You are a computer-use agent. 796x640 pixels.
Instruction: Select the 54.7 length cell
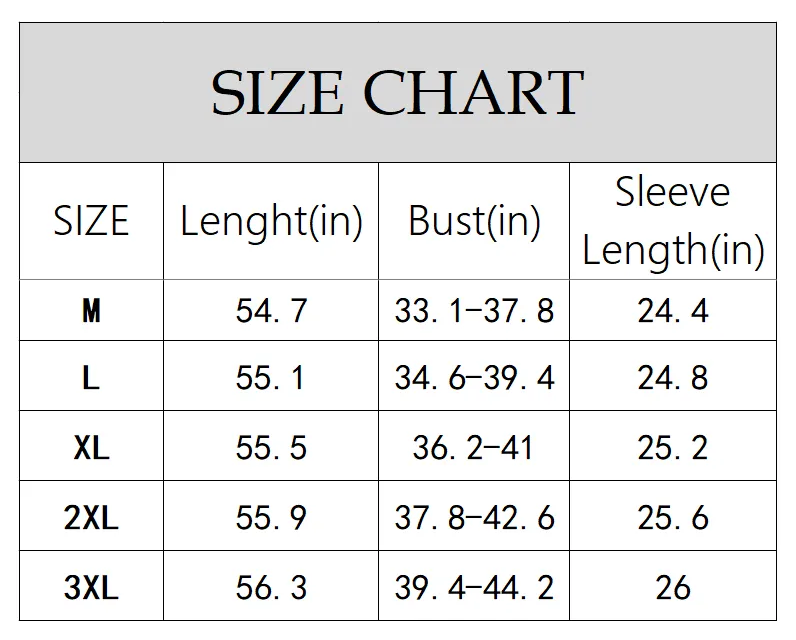click(271, 310)
